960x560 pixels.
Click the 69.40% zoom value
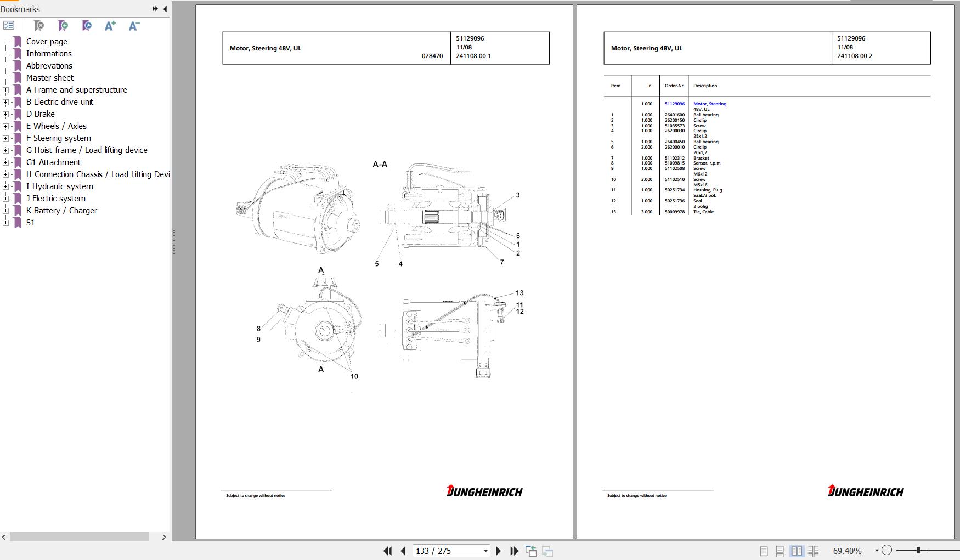[x=847, y=551]
